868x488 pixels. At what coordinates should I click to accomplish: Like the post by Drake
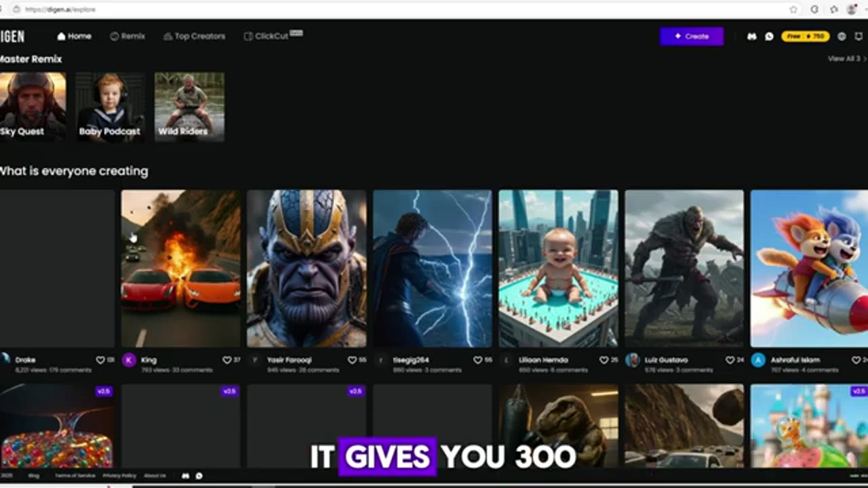click(101, 360)
